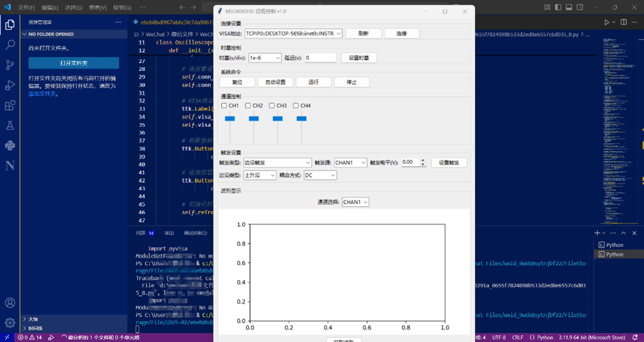Open the 文件(F) menu
The height and width of the screenshot is (342, 644).
(x=26, y=7)
